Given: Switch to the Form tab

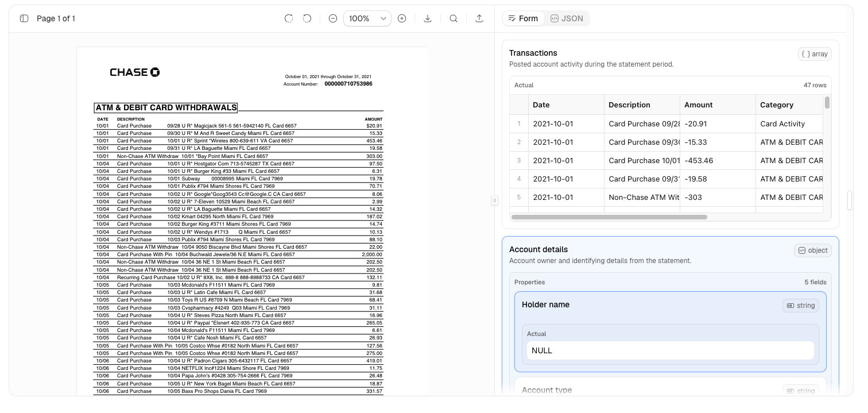Looking at the screenshot, I should [x=524, y=18].
